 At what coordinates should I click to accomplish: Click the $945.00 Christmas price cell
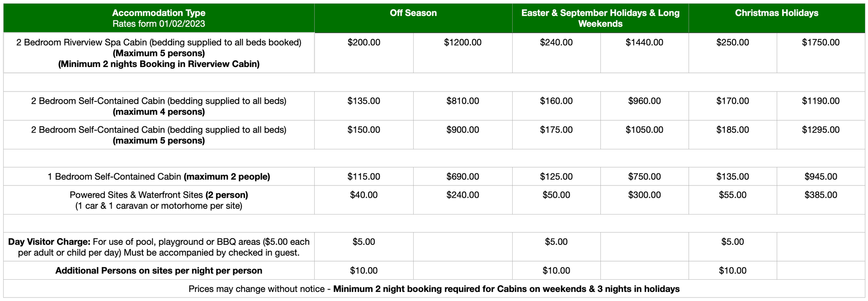[x=821, y=177]
